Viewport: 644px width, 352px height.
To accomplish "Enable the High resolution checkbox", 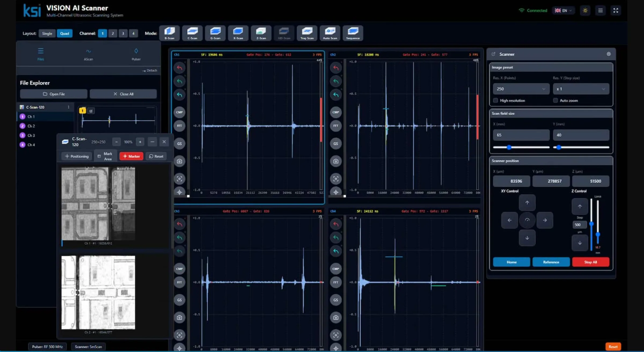I will click(x=496, y=100).
